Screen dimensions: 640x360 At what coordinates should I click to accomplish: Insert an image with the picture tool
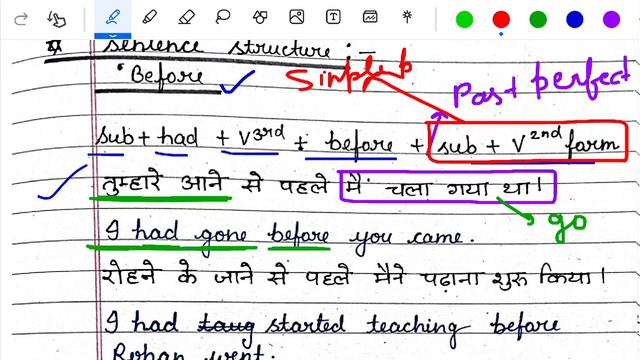[x=297, y=17]
